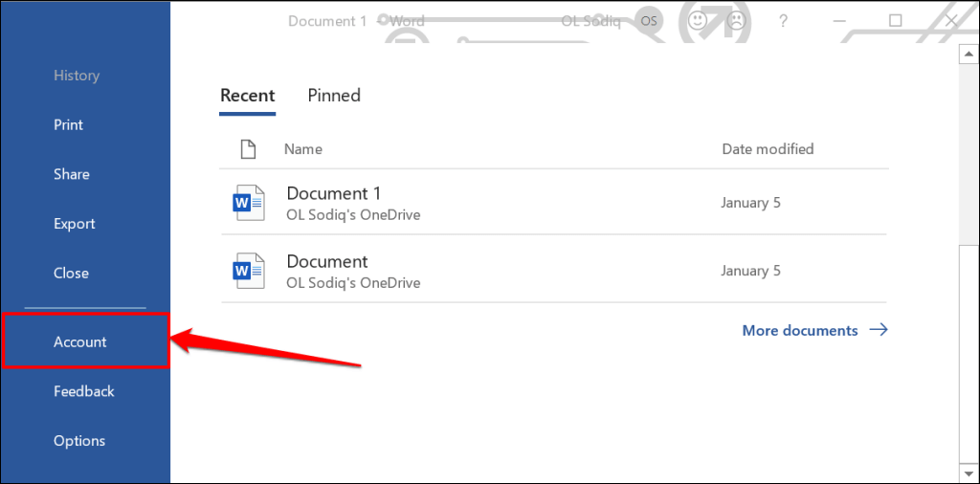Open the Share page
Screen dimensions: 980x484
[71, 174]
